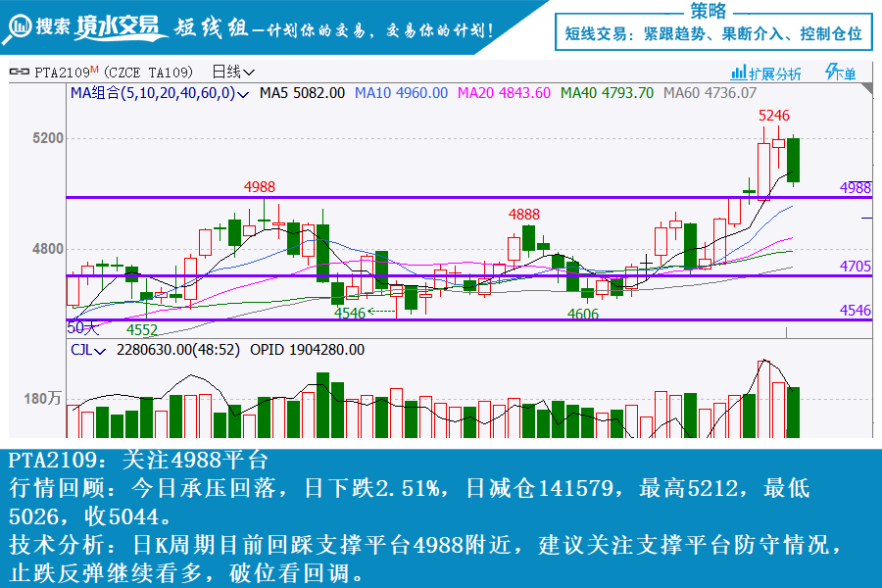Expand the CJL volume indicator dropdown
The height and width of the screenshot is (588, 882).
86,349
